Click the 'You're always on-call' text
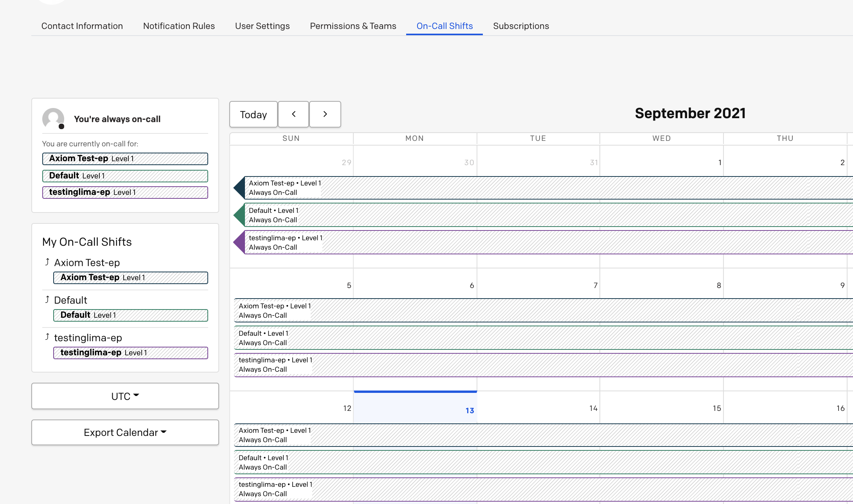 coord(117,119)
